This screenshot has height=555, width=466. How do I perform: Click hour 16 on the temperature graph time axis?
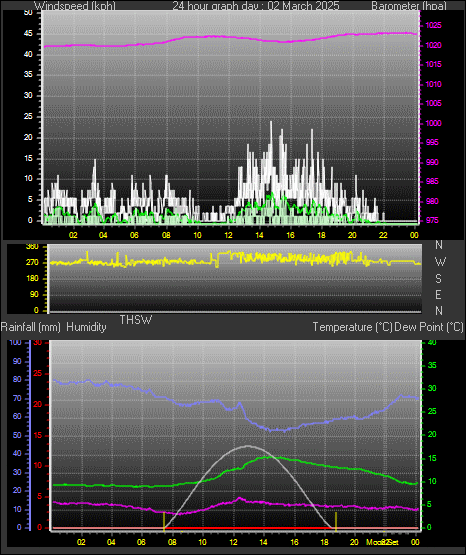294,542
